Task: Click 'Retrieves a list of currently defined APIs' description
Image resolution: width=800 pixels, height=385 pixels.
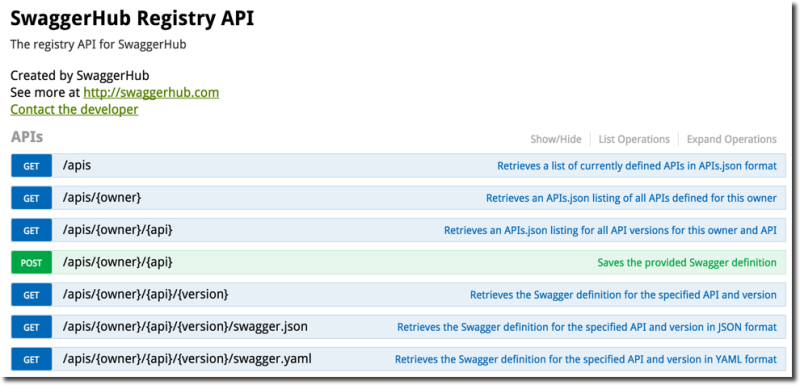Action: (x=637, y=166)
